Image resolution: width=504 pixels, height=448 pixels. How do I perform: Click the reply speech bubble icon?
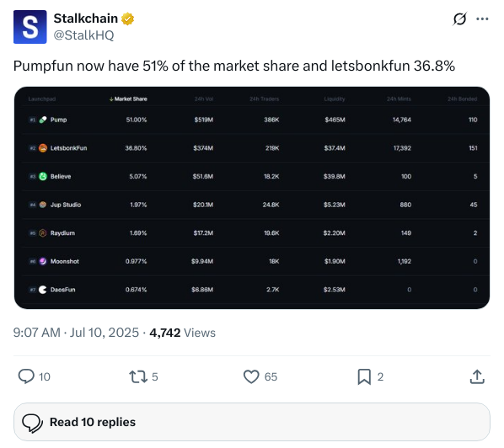coord(26,376)
